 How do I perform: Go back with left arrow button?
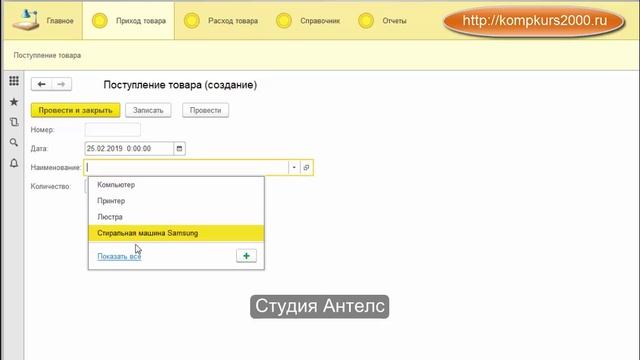(x=41, y=84)
